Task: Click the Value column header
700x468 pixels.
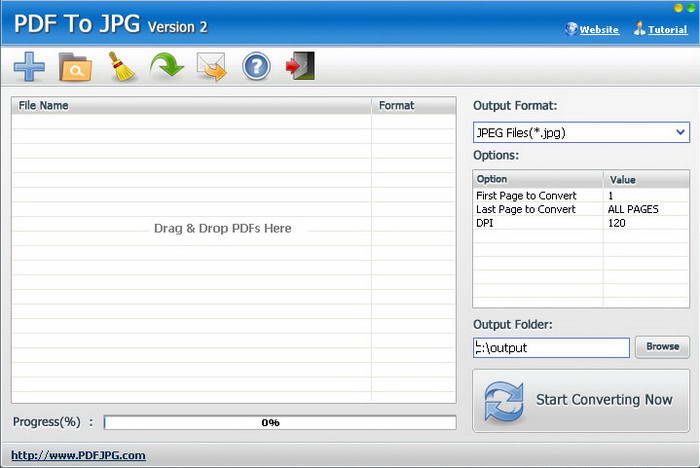Action: [x=646, y=179]
